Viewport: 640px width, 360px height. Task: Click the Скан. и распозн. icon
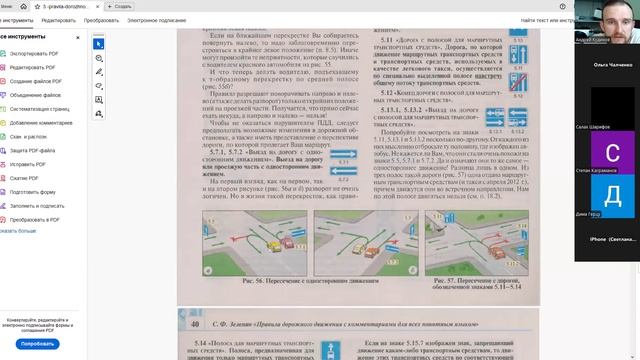click(x=3, y=137)
